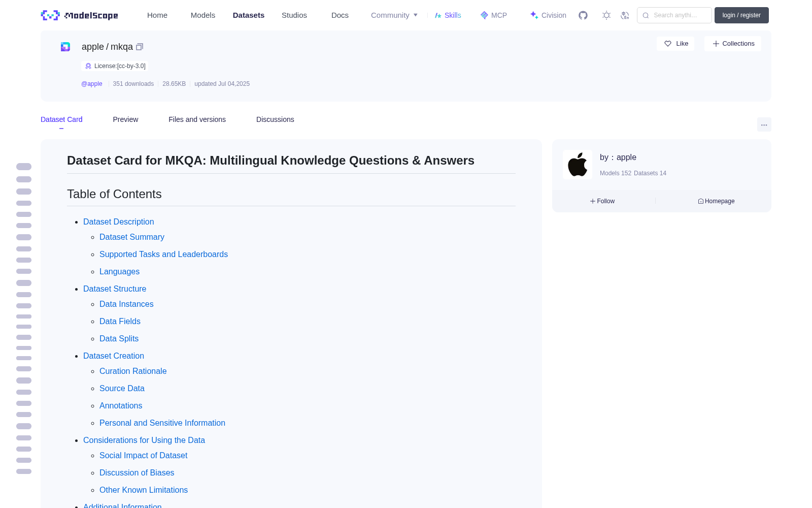Open the @apple owner link
The height and width of the screenshot is (508, 812).
tap(92, 84)
